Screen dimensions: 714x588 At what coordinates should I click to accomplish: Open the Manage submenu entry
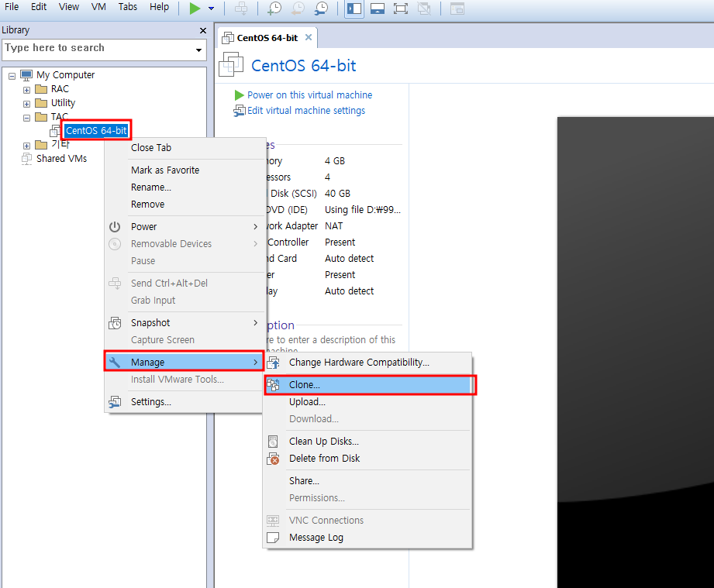(185, 363)
